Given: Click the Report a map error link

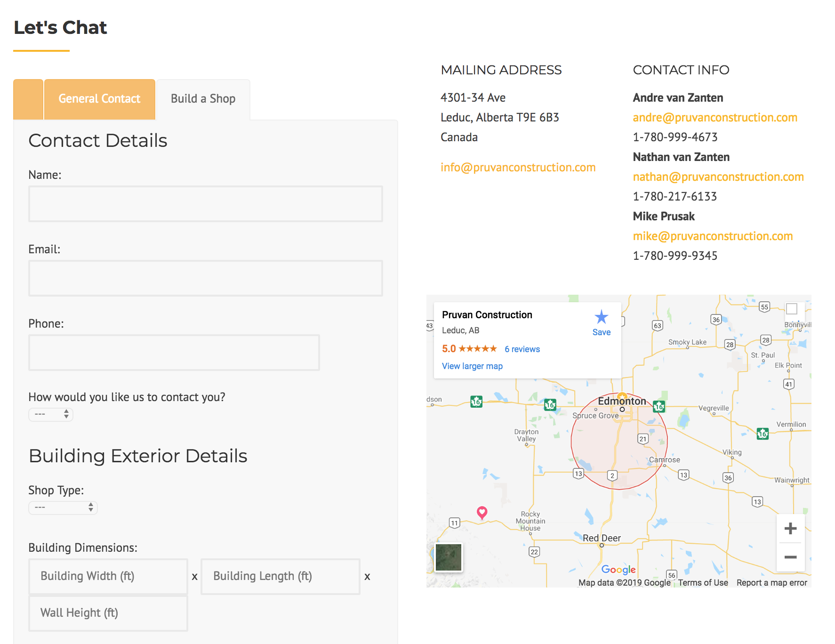Looking at the screenshot, I should [x=771, y=583].
